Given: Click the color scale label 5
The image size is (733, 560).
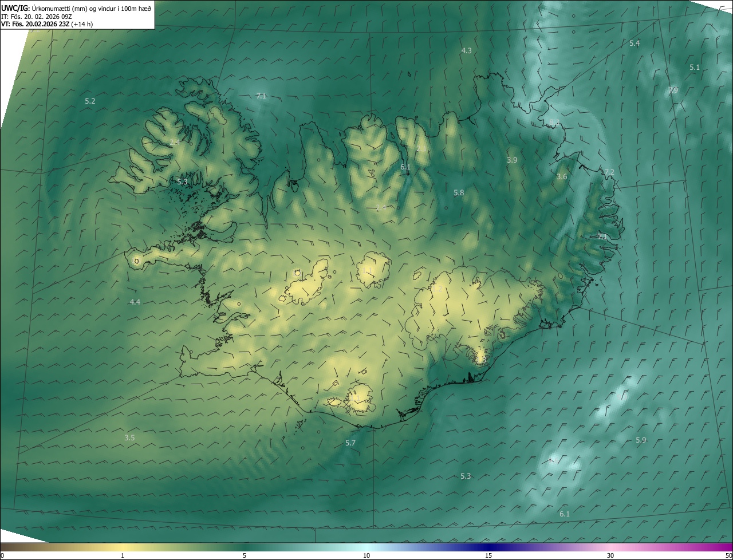Looking at the screenshot, I should point(245,555).
